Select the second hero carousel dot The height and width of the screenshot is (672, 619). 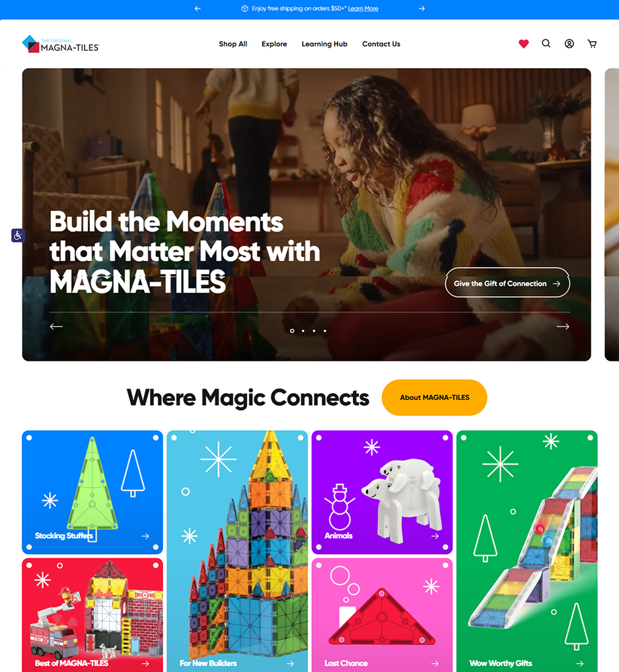click(x=303, y=331)
